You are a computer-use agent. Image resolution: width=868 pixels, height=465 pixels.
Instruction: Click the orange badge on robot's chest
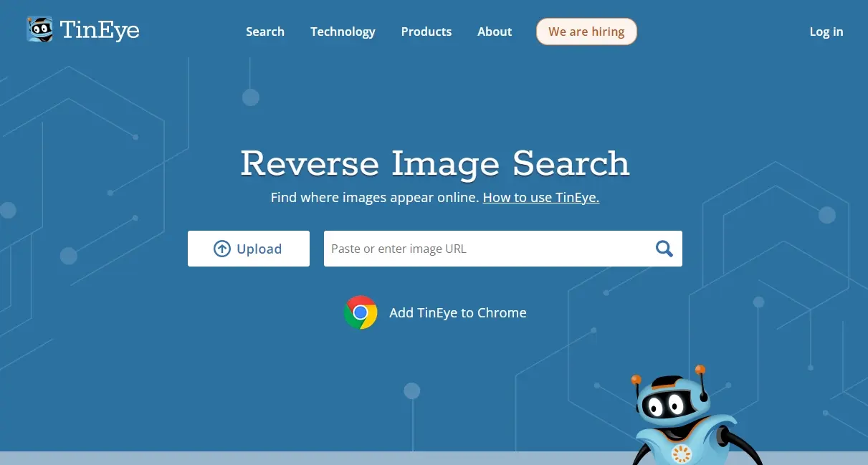point(680,454)
